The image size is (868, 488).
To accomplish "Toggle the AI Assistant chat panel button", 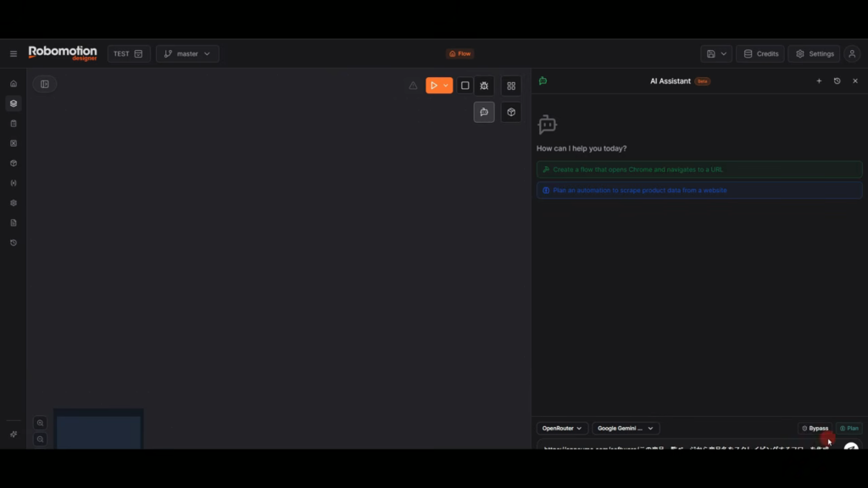I will tap(484, 112).
